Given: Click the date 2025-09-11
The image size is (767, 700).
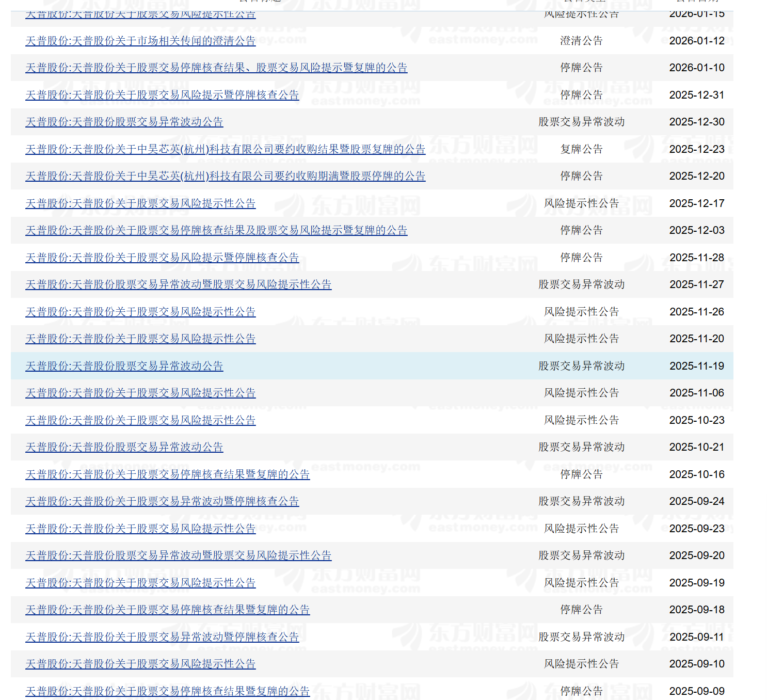Looking at the screenshot, I should pyautogui.click(x=697, y=637).
